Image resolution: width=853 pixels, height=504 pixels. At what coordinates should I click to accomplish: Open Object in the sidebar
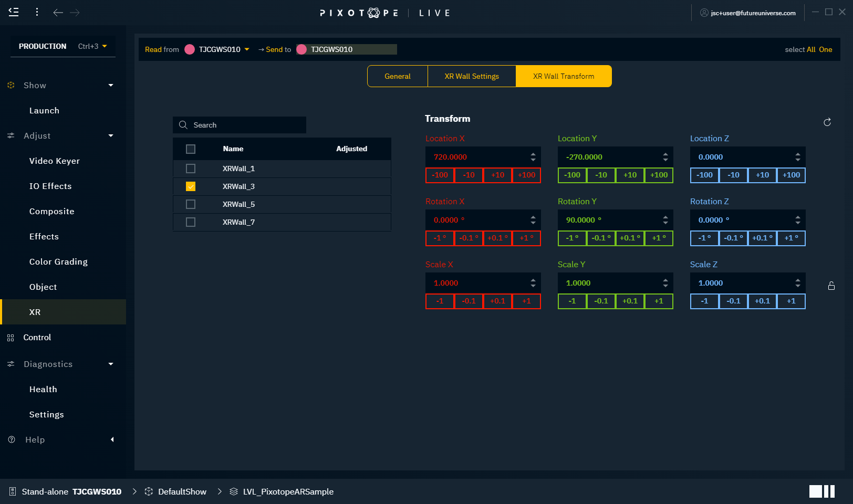43,287
